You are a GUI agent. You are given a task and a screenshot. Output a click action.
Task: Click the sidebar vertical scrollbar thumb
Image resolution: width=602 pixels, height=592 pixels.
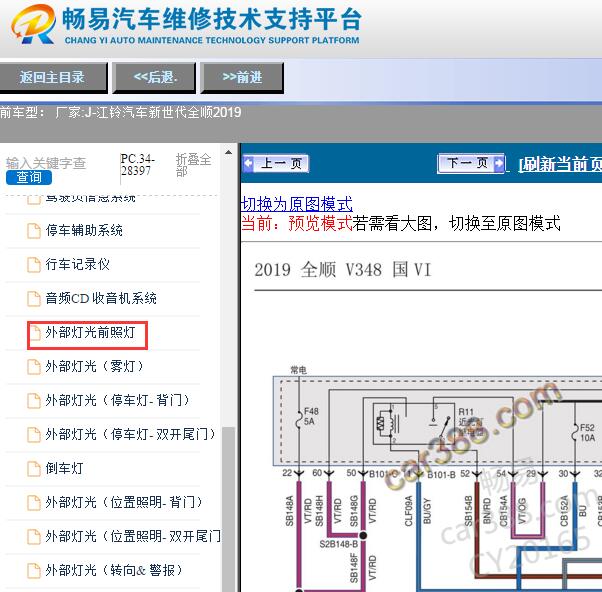tap(229, 509)
